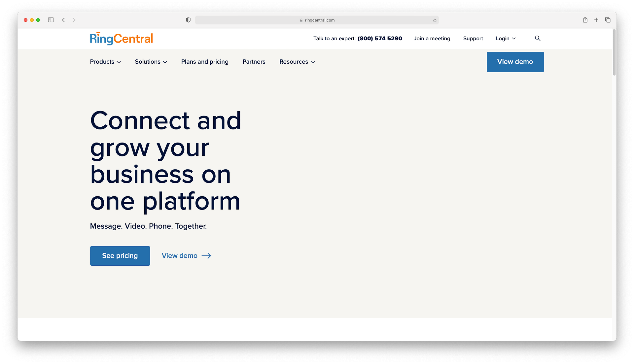
Task: Click the View demo arrow link
Action: click(x=186, y=255)
